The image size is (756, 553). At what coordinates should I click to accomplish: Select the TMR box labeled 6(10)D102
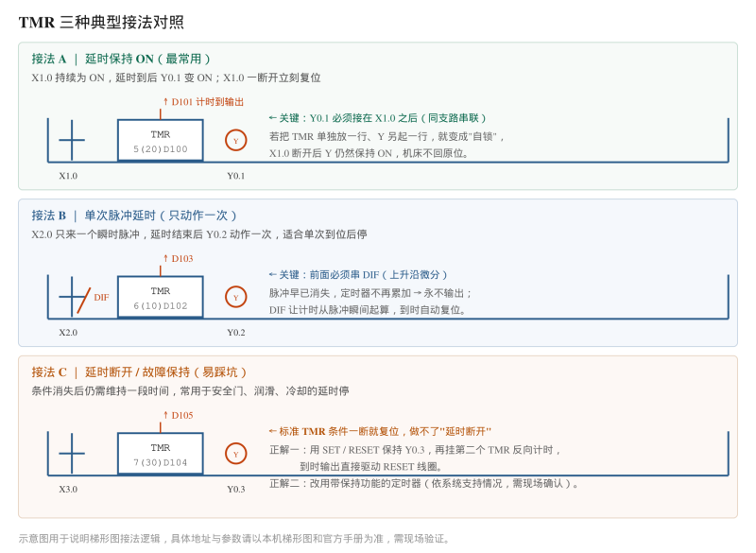tap(161, 297)
